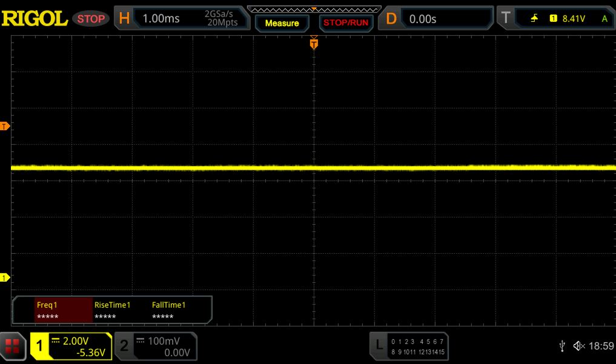Select the Freq1 measurement item
The image size is (616, 364).
click(63, 310)
